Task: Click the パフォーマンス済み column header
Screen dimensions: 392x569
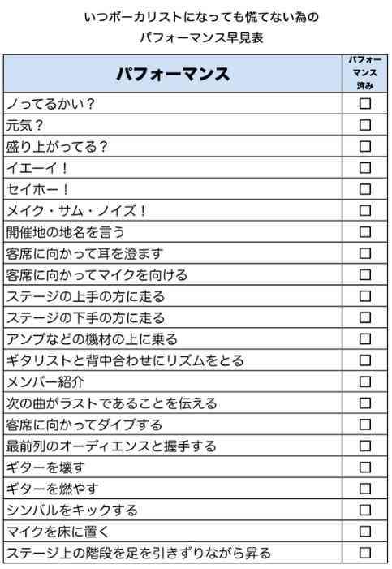Action: 364,74
